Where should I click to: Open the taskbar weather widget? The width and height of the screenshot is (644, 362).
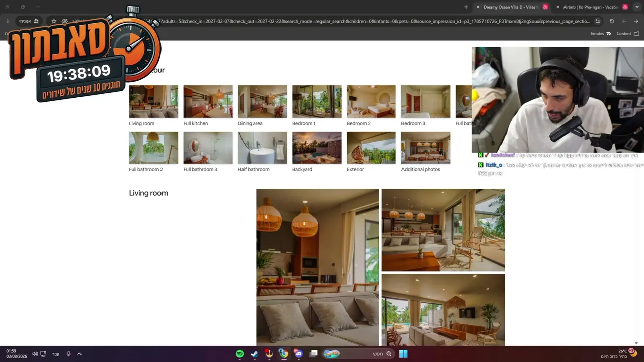coord(618,354)
